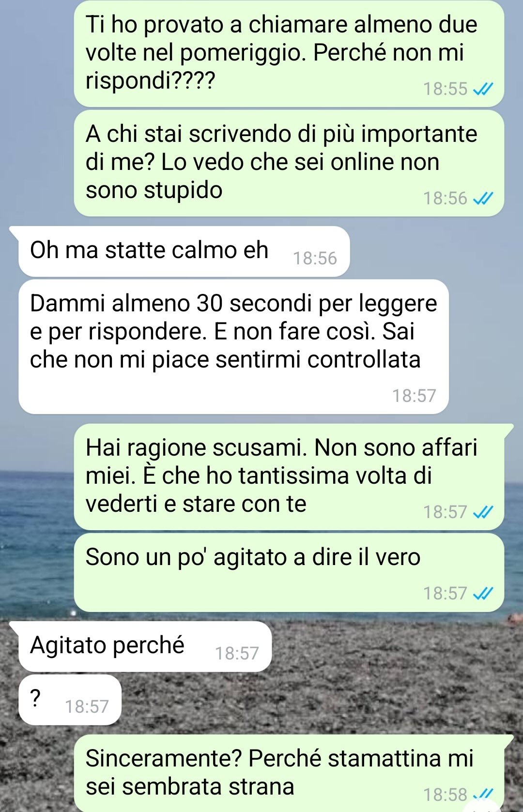This screenshot has width=523, height=812.
Task: Select the 'A chi stai scrivendo' message bubble
Action: click(x=289, y=163)
